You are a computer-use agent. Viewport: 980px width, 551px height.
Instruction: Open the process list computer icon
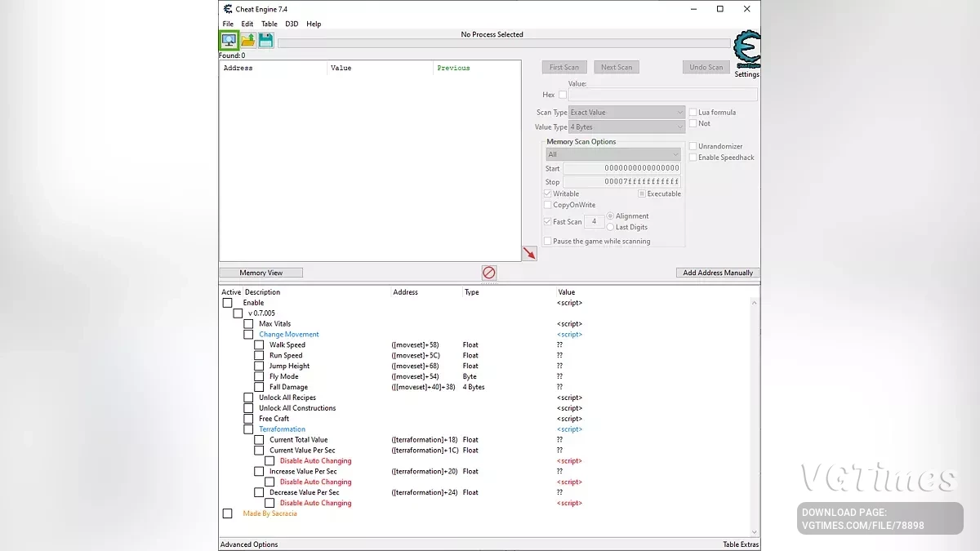[229, 40]
